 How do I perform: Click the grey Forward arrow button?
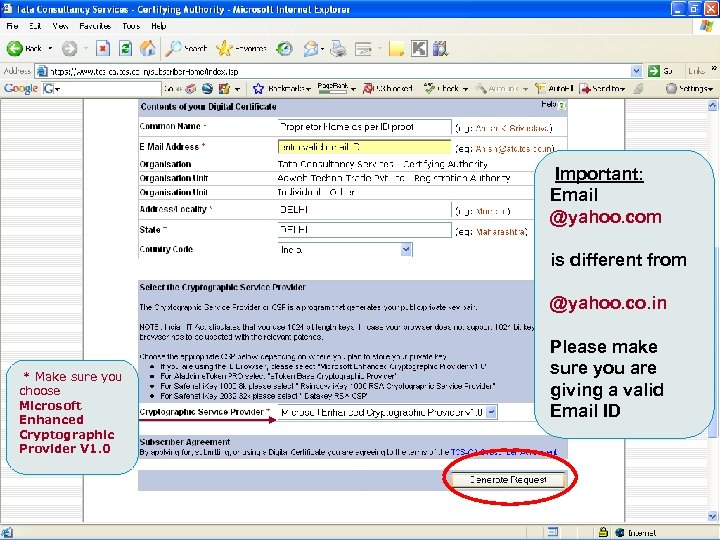coord(70,48)
